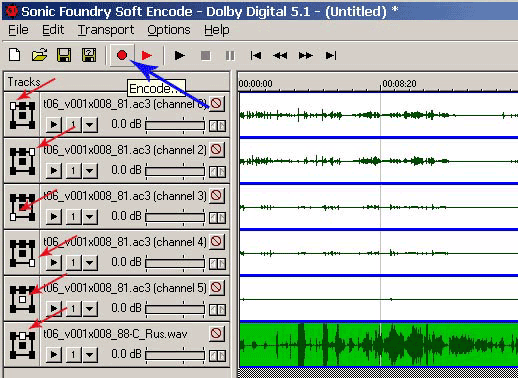This screenshot has height=378, width=518.
Task: Click channel assignment icon for channel 4 track
Action: pos(22,253)
